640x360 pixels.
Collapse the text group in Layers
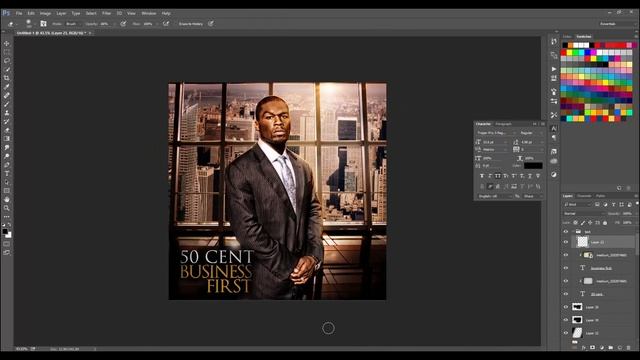[573, 231]
